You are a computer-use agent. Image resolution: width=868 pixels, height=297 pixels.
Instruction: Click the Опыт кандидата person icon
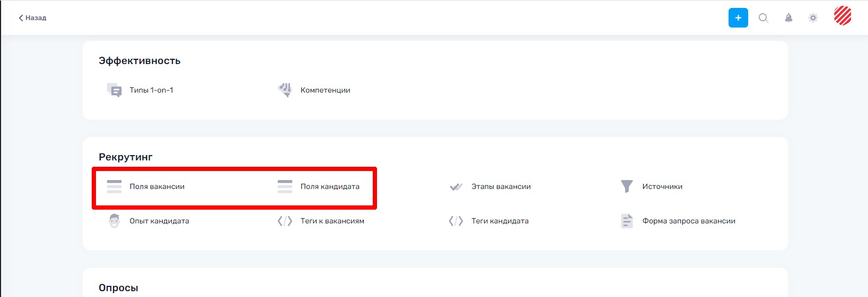(114, 221)
